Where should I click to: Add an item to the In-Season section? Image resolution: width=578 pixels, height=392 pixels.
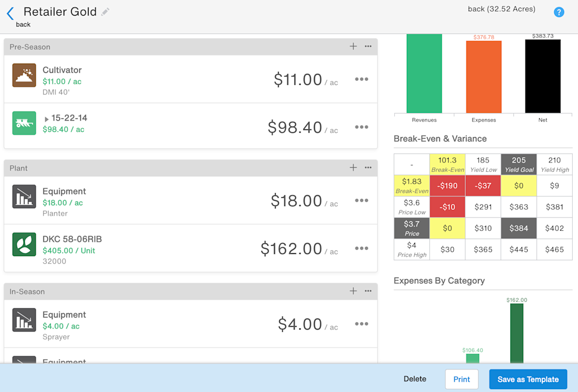(353, 291)
